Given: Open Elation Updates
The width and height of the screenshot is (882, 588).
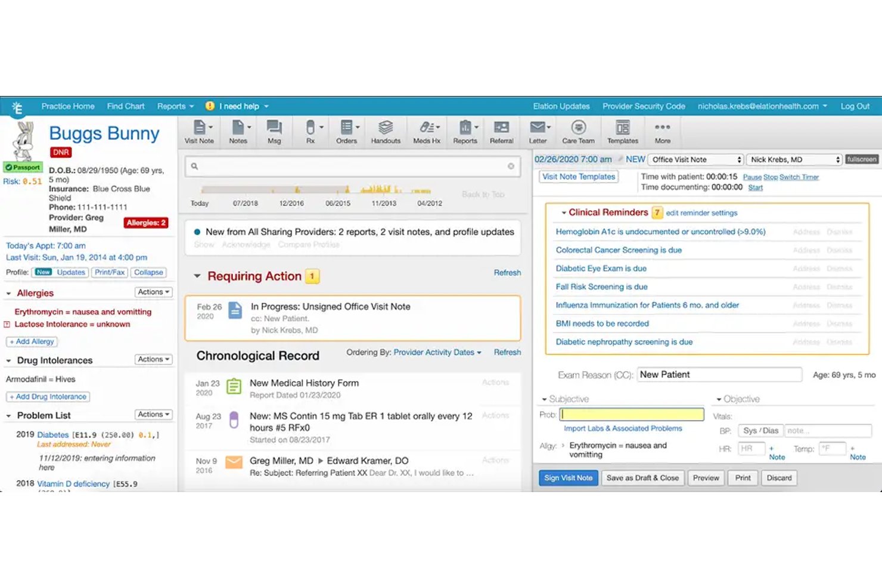Looking at the screenshot, I should tap(561, 106).
